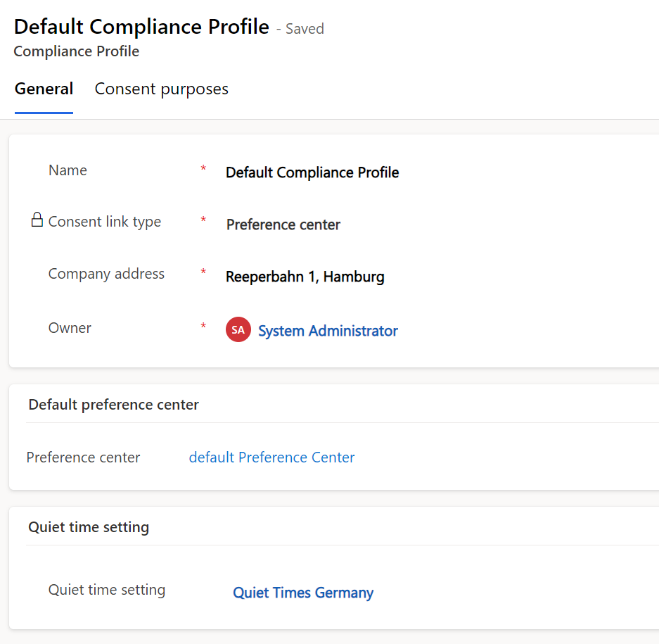The width and height of the screenshot is (659, 644).
Task: Click the required asterisk beside Owner
Action: [x=203, y=327]
